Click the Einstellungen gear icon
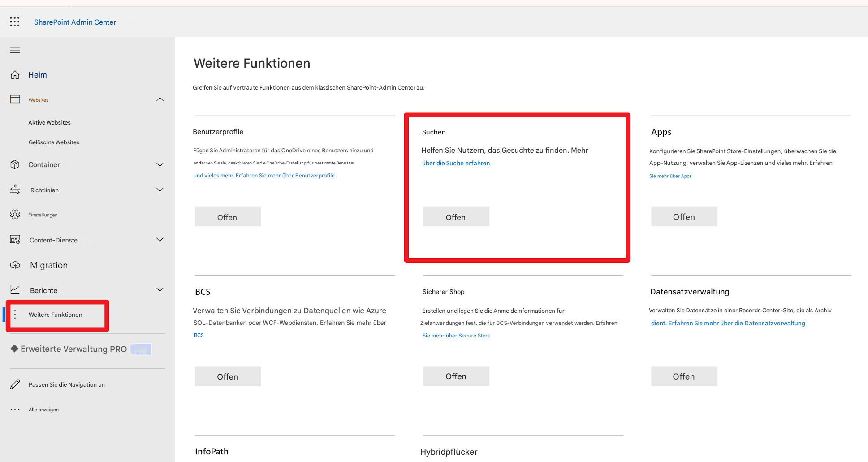Image resolution: width=868 pixels, height=462 pixels. click(15, 215)
